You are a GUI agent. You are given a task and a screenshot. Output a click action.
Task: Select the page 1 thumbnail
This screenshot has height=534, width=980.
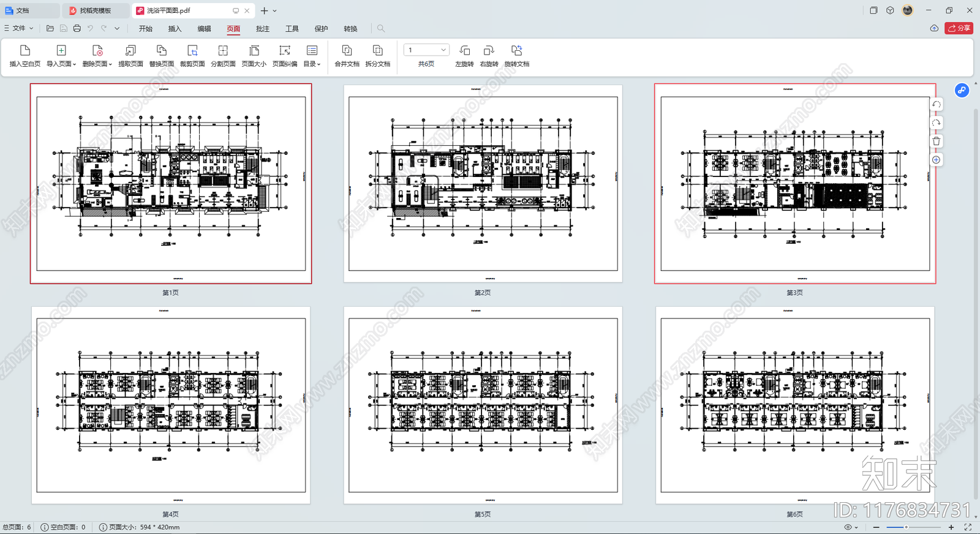(x=171, y=184)
